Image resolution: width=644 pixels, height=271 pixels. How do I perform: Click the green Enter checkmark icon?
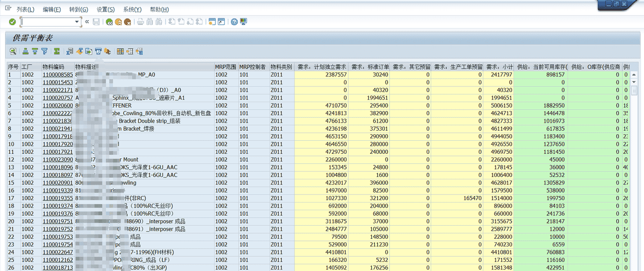[13, 22]
